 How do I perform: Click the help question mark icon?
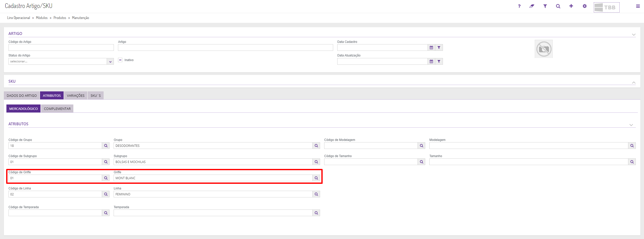(519, 6)
